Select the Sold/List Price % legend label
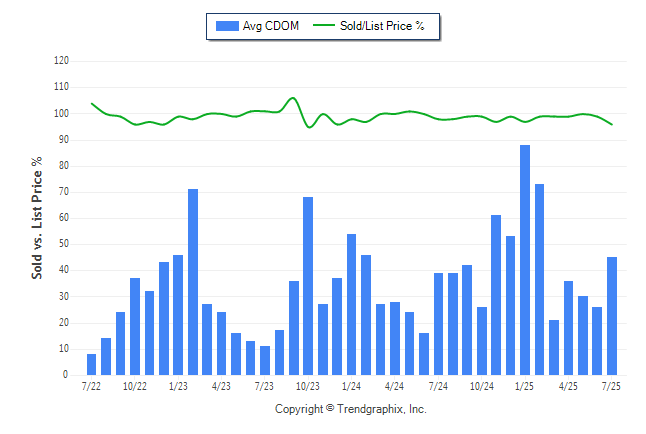646x434 pixels. point(382,26)
